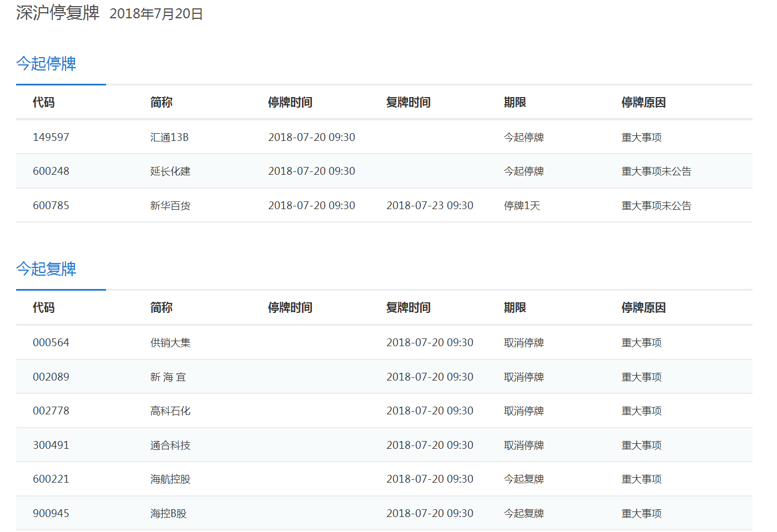Click 停牌原因 header in 今起复牌 table
Viewport: 777px width, 532px height.
pos(643,308)
